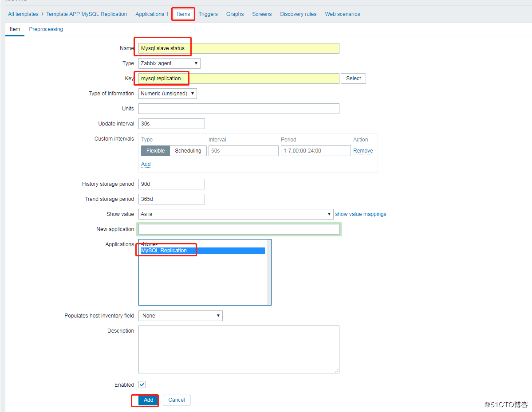Click the Period field for custom interval
The image size is (532, 412).
pos(315,151)
